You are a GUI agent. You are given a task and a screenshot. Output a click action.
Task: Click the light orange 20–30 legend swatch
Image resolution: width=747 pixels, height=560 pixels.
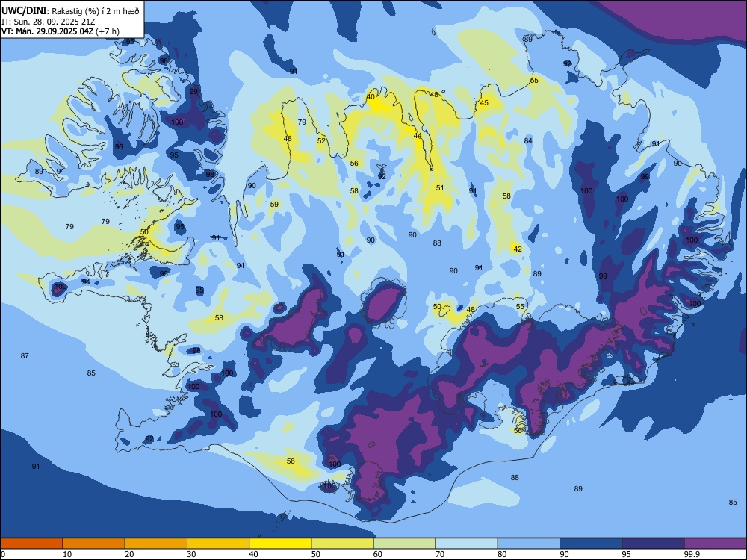(x=156, y=544)
